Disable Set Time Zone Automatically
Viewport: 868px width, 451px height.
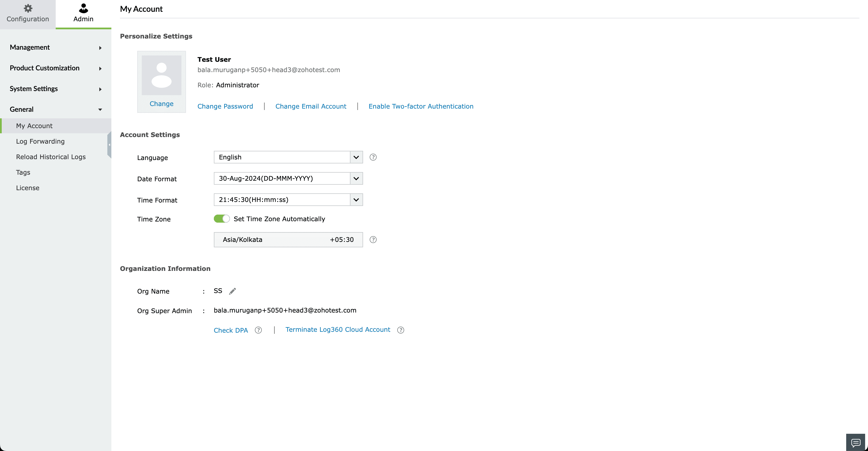pyautogui.click(x=222, y=219)
